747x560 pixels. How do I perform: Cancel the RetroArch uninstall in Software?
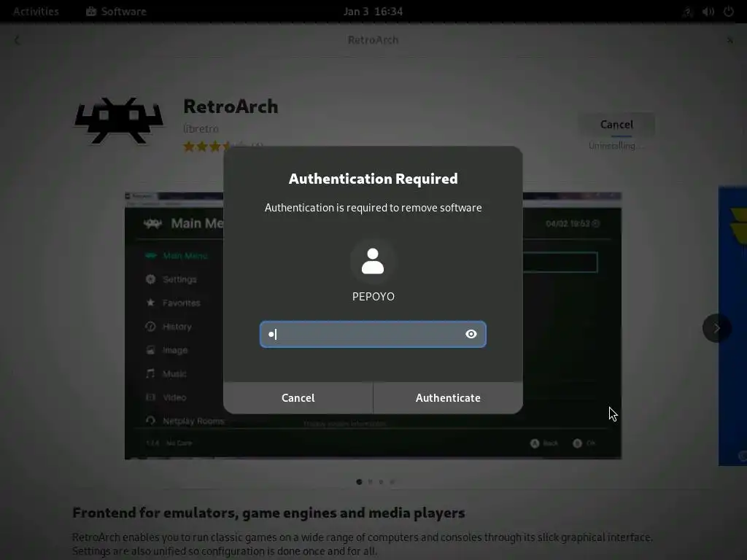pos(616,124)
